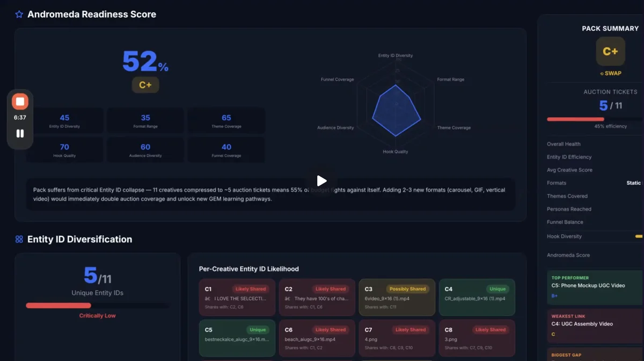Viewport: 644px width, 361px height.
Task: Click the Andromeda Score row
Action: click(x=595, y=255)
